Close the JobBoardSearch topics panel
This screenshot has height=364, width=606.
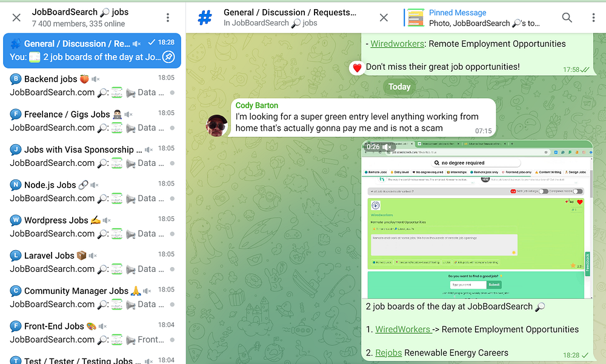point(16,18)
